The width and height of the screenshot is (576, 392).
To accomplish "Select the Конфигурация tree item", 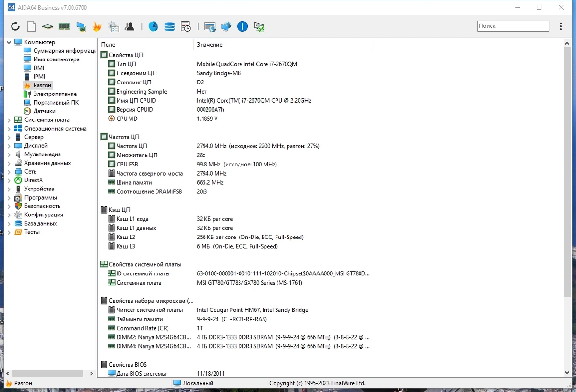I will (39, 215).
